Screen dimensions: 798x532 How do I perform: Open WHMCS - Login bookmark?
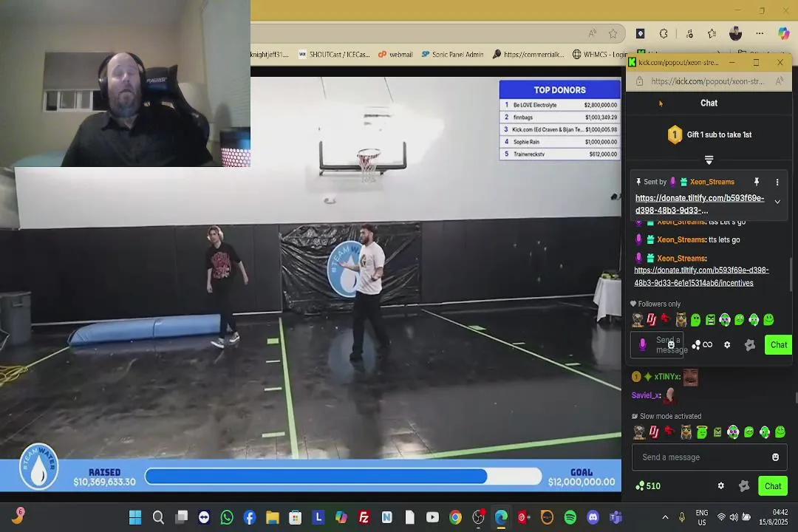pos(599,55)
